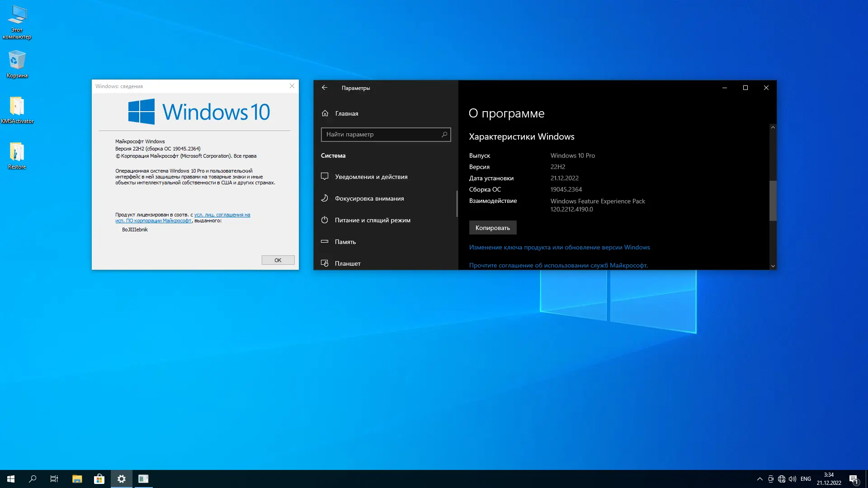
Task: Click the link to change product key
Action: point(559,247)
